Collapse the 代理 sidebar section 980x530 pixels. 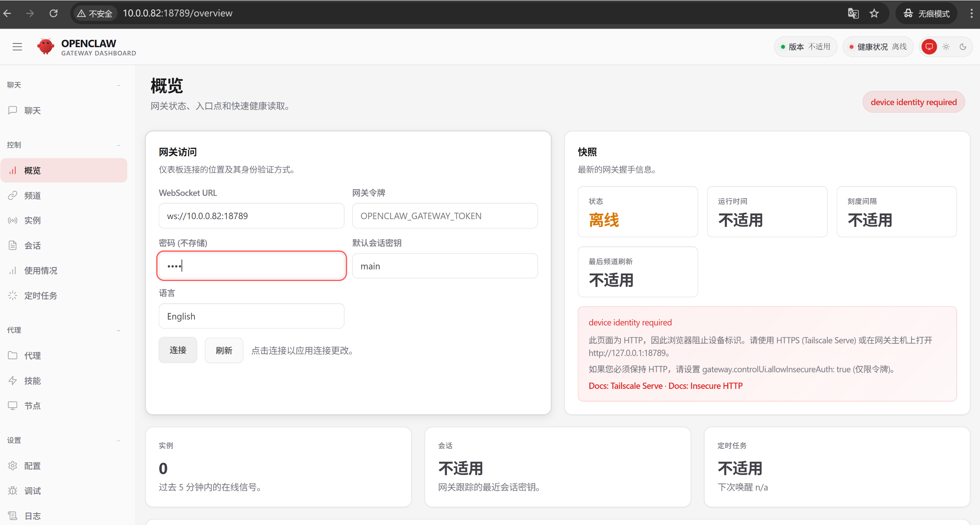118,330
